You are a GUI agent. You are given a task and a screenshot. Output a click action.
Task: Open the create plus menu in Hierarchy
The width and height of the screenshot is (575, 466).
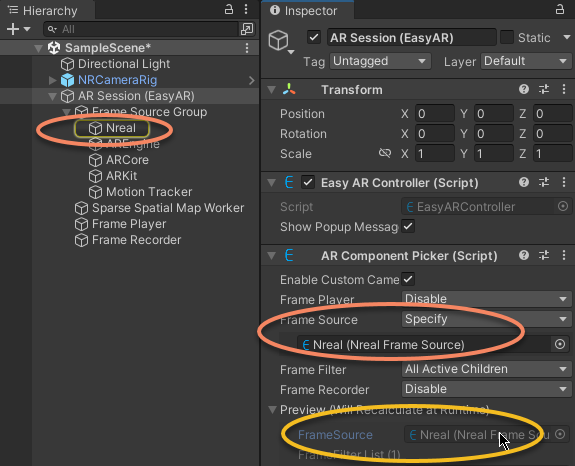coord(13,29)
